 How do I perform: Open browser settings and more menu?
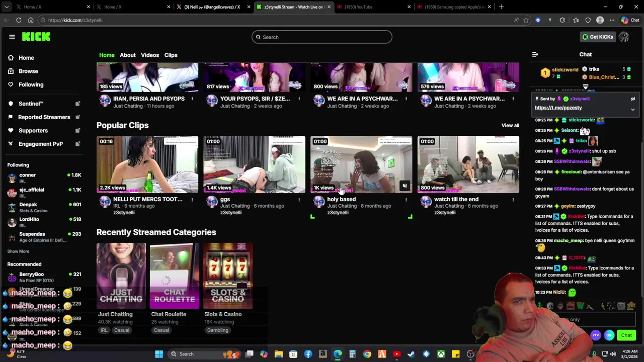[x=612, y=20]
